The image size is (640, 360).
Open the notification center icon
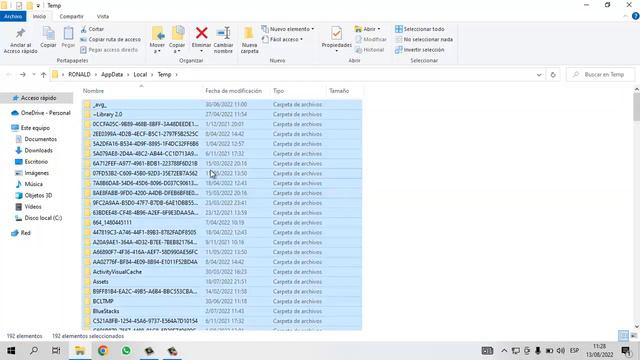[626, 351]
